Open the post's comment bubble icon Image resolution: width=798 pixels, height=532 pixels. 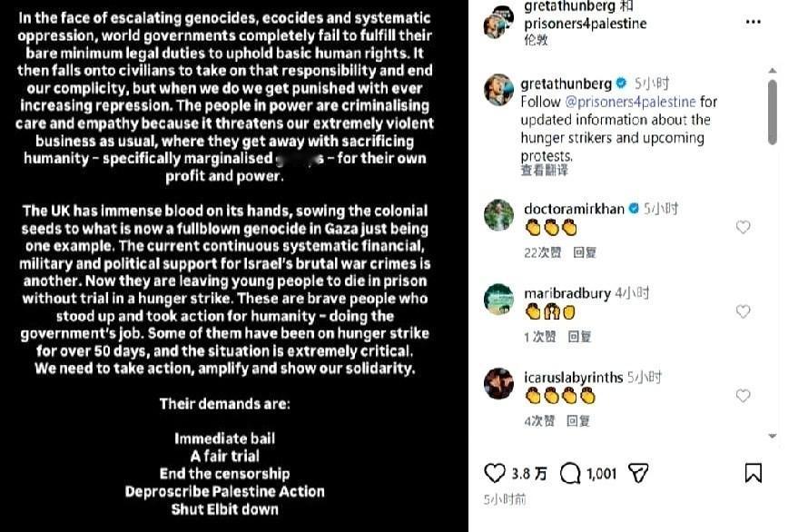[x=570, y=474]
